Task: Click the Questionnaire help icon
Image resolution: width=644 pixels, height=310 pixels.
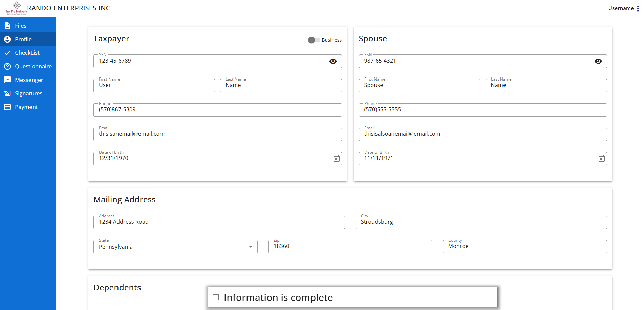Action: [7, 66]
